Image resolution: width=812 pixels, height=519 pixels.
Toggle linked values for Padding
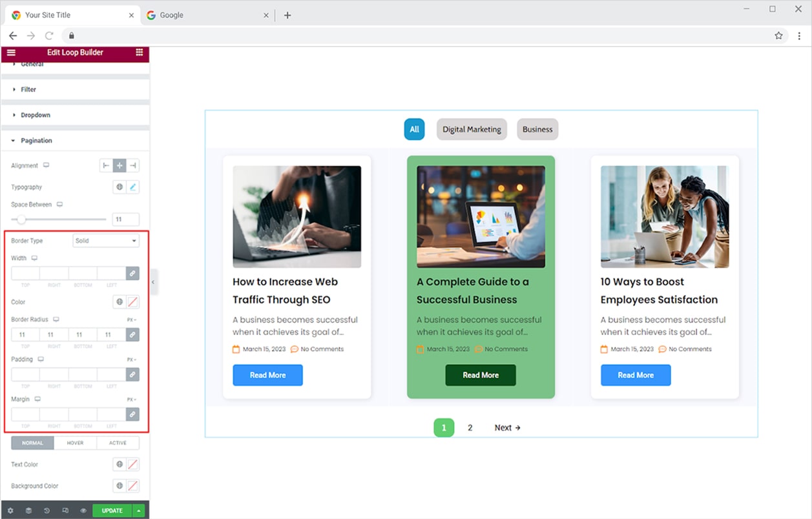click(132, 374)
